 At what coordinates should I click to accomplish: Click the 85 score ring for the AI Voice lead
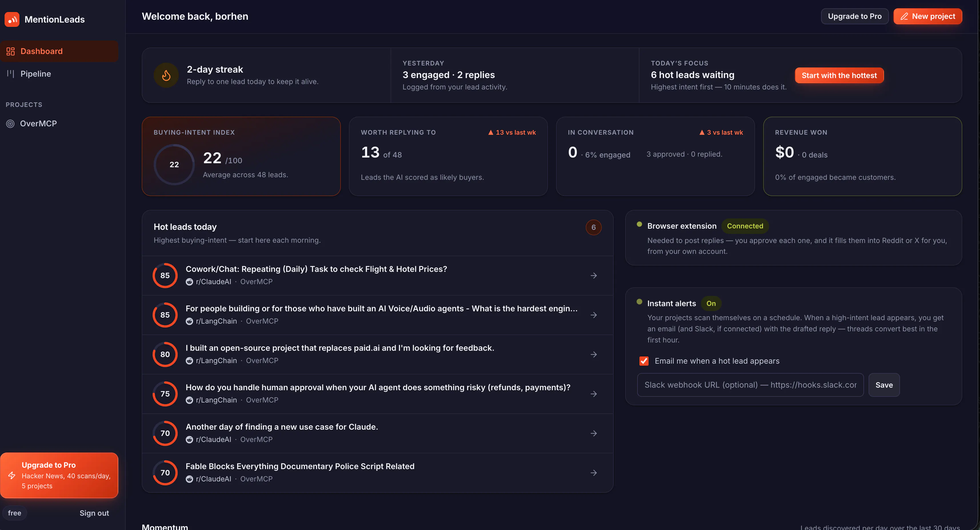[x=165, y=315]
